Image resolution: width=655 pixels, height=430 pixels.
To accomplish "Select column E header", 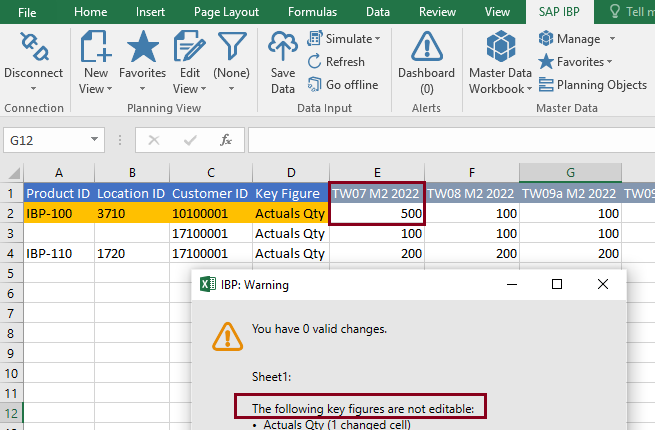I will pyautogui.click(x=377, y=173).
